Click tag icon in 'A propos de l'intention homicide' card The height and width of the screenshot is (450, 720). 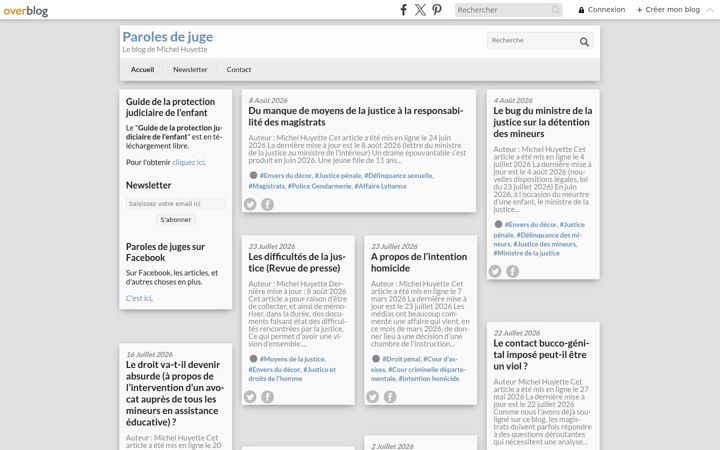pyautogui.click(x=376, y=359)
